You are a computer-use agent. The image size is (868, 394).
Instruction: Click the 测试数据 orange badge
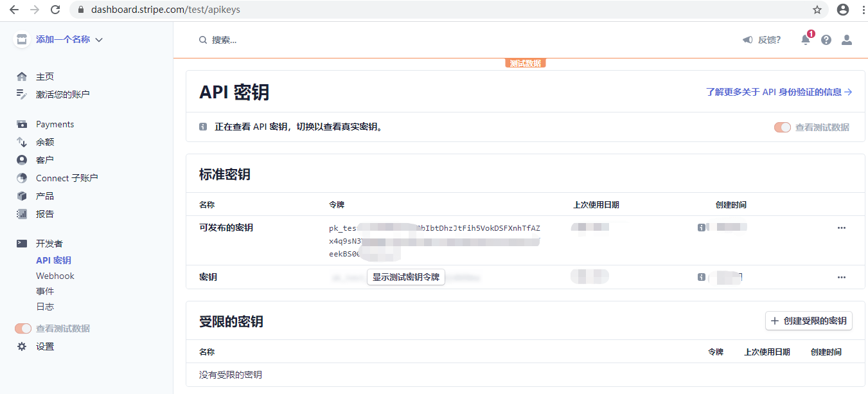(x=525, y=63)
